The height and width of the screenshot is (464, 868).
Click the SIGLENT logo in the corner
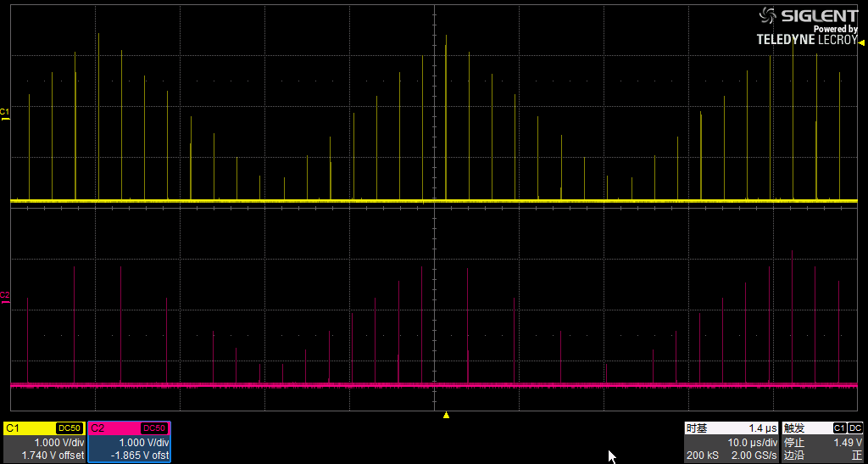pos(810,15)
